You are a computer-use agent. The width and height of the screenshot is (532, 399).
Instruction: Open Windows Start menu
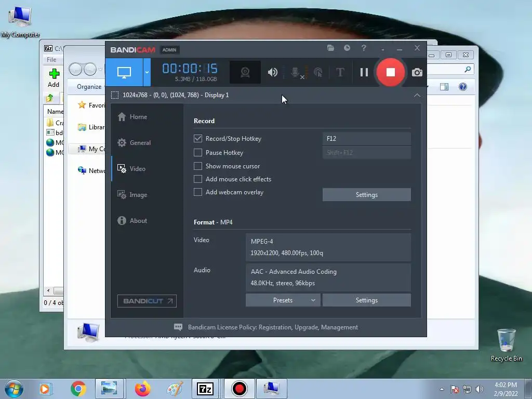tap(14, 389)
